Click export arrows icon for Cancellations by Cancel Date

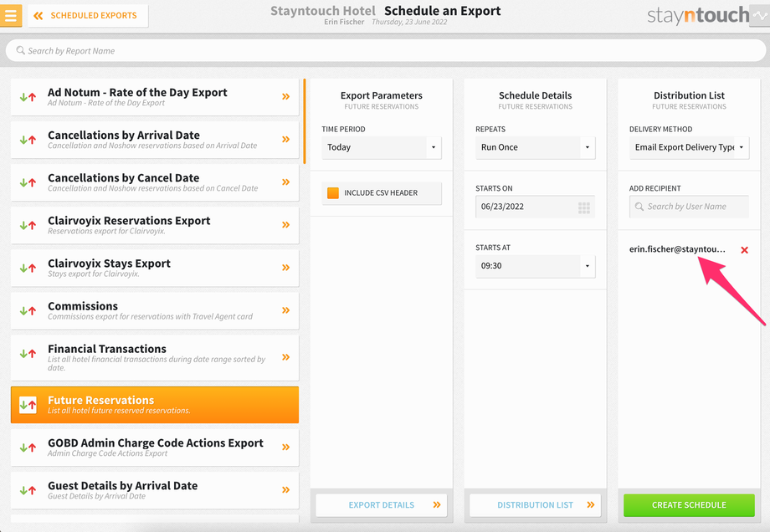[x=28, y=182]
